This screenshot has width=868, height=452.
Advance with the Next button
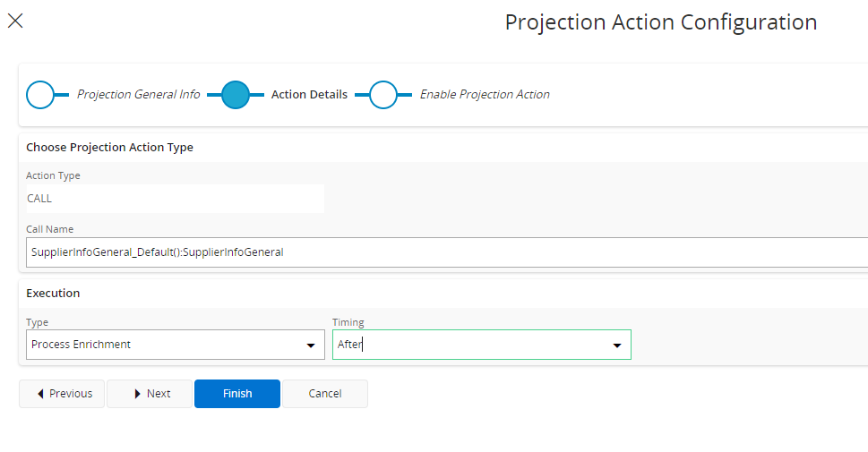point(150,394)
